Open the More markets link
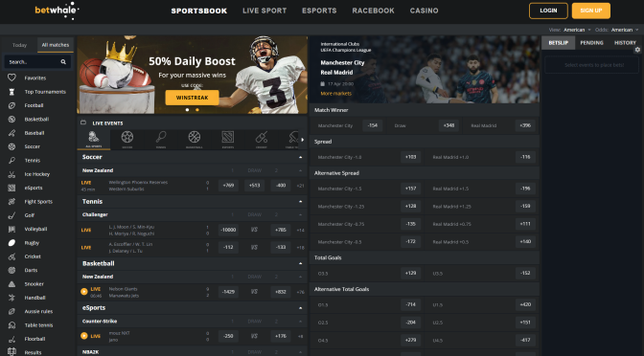This screenshot has width=644, height=356. (336, 94)
